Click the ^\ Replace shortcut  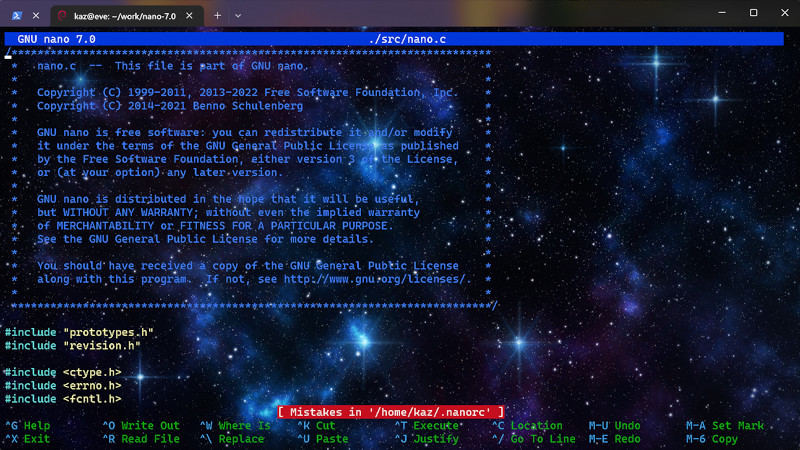232,439
